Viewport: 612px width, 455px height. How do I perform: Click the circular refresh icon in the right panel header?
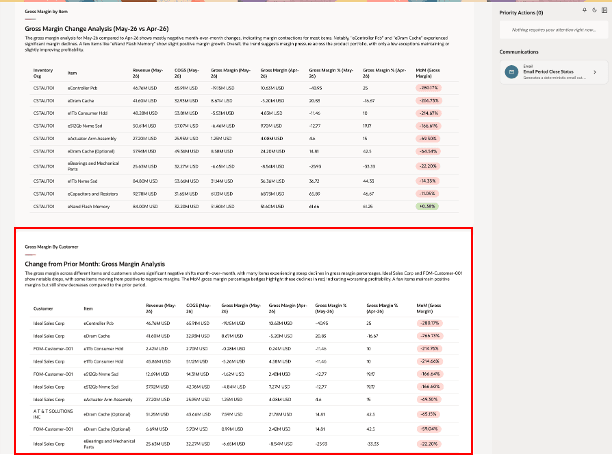[x=594, y=10]
